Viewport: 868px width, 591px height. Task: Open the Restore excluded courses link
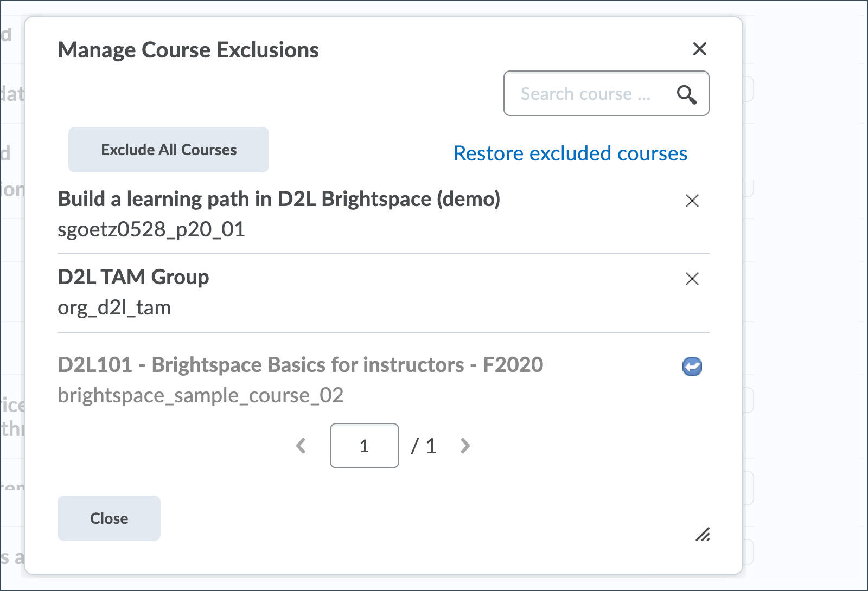[570, 153]
